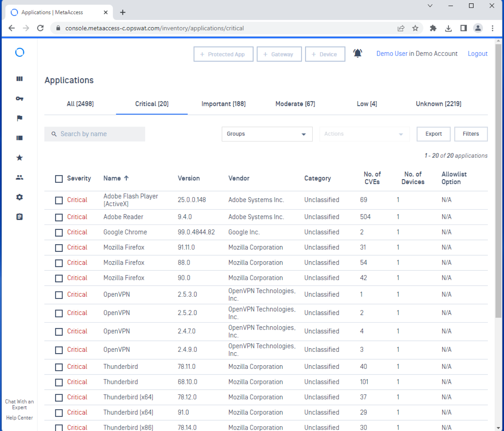Open the star sidebar icon
504x431 pixels.
coord(20,158)
